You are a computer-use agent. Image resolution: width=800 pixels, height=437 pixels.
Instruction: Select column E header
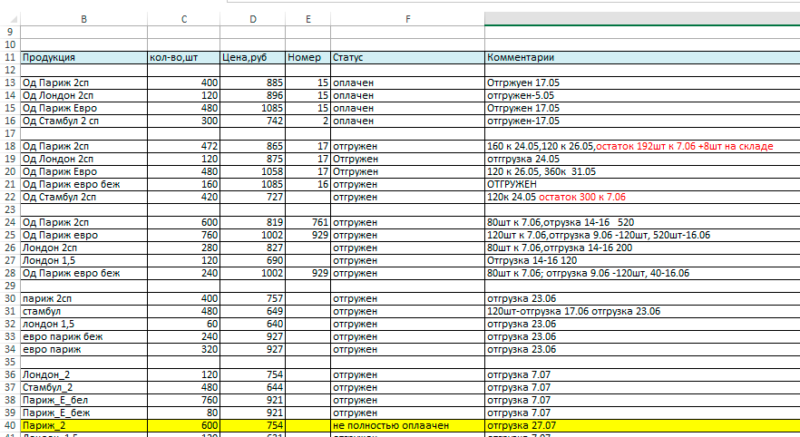308,19
